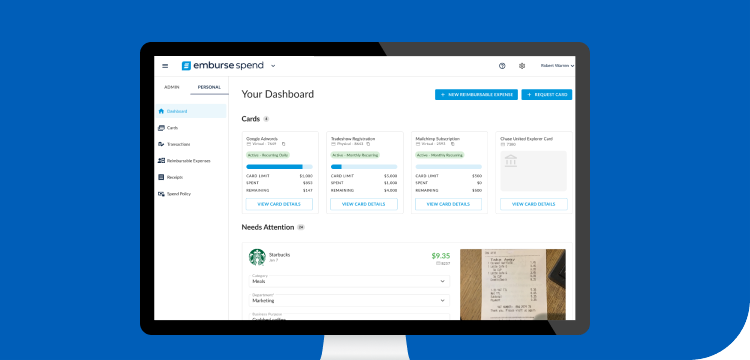Screen dimensions: 750x360
Task: Click the Dashboard home icon
Action: 161,111
